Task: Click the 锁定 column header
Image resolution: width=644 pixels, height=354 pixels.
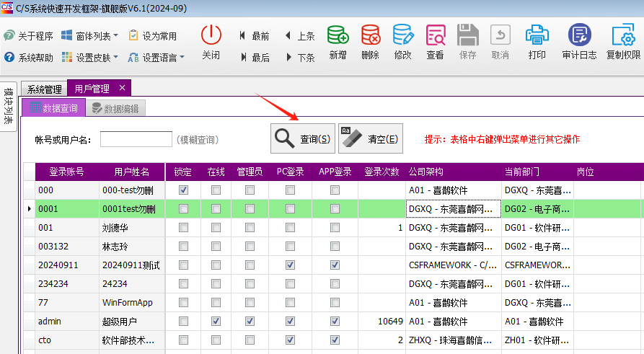Action: [x=183, y=172]
